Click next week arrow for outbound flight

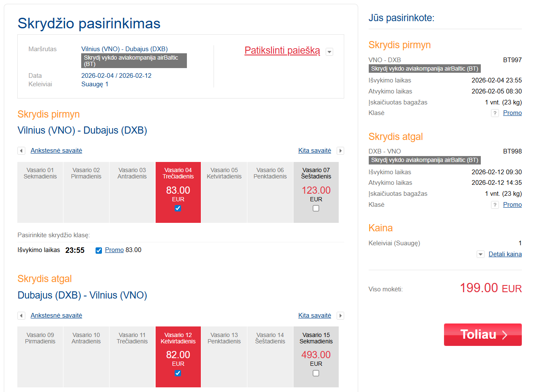(340, 151)
